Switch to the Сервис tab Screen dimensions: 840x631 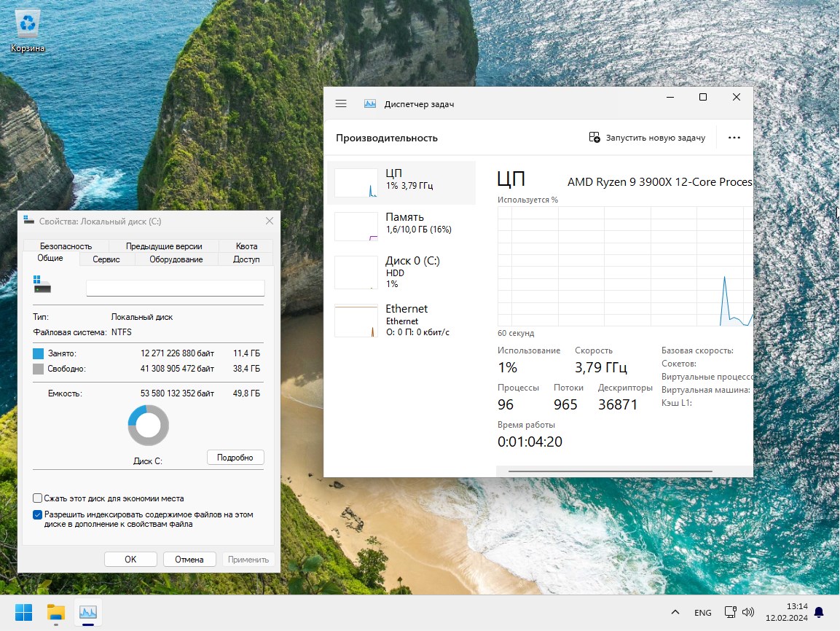tap(106, 259)
